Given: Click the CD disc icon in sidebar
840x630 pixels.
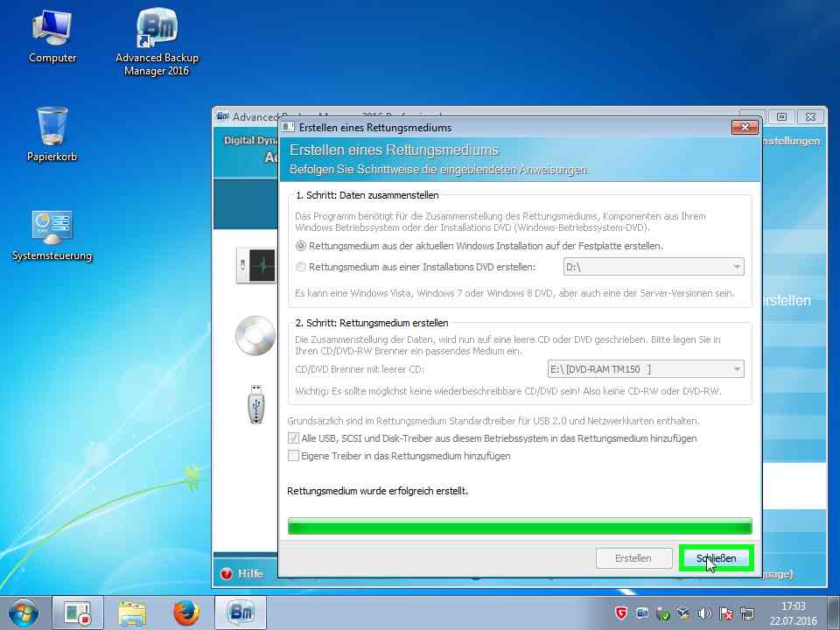Looking at the screenshot, I should click(255, 336).
